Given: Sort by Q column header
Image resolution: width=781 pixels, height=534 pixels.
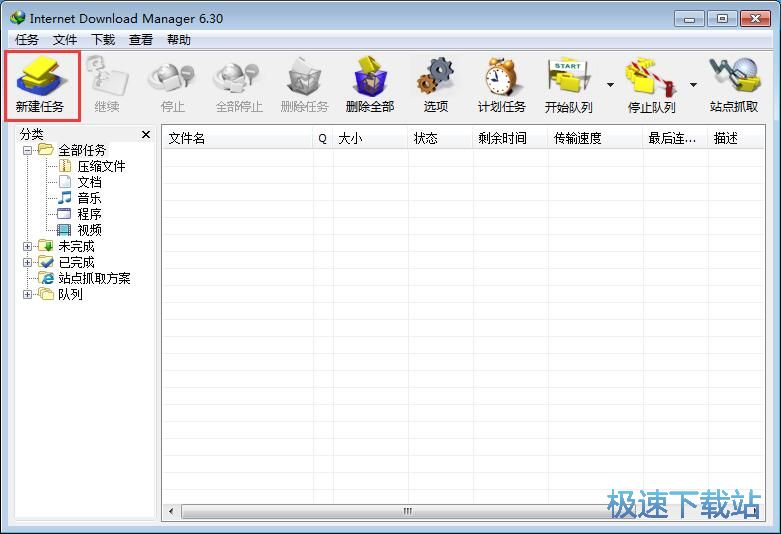Looking at the screenshot, I should [323, 138].
